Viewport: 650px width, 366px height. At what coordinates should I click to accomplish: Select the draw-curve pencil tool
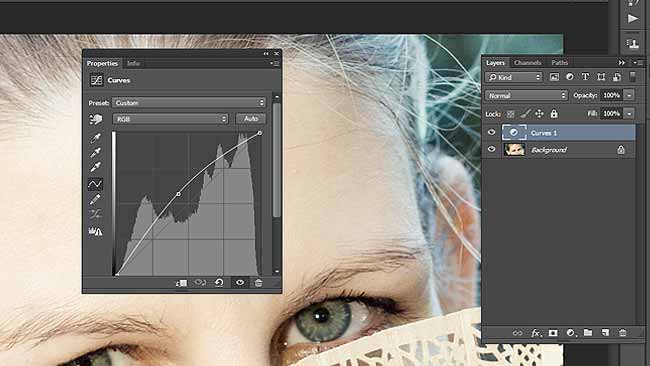pos(95,199)
